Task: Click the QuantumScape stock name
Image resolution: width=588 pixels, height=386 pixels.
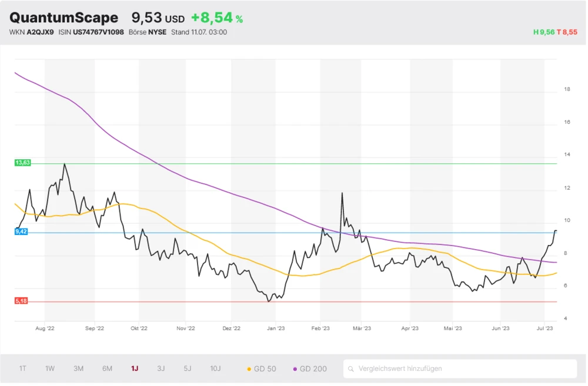Action: (64, 18)
